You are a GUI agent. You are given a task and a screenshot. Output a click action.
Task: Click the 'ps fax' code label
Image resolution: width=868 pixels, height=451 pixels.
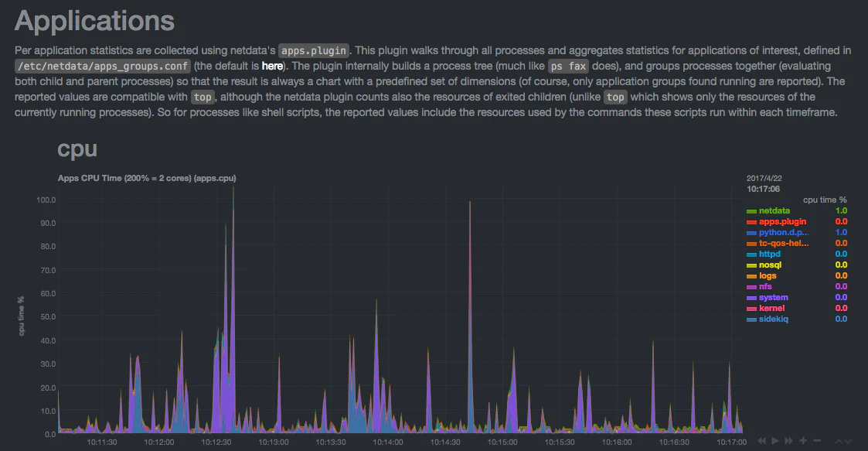(x=569, y=66)
